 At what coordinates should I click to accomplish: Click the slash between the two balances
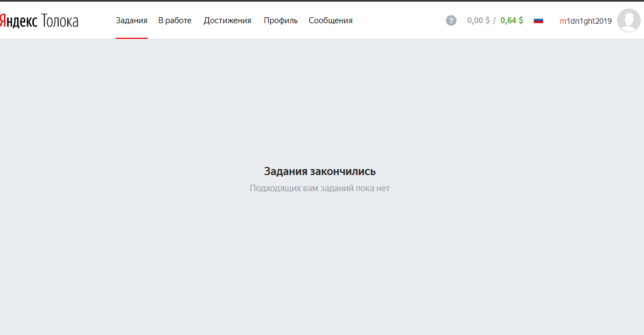pyautogui.click(x=494, y=20)
